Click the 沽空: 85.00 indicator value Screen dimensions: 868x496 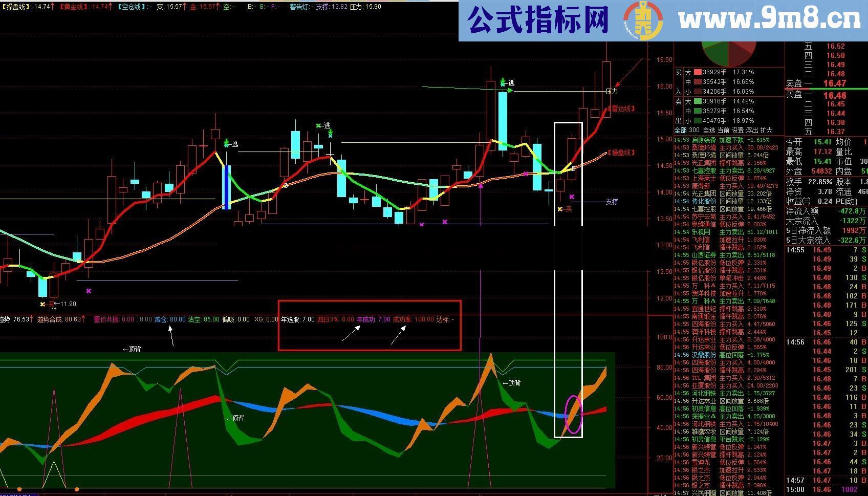[204, 319]
